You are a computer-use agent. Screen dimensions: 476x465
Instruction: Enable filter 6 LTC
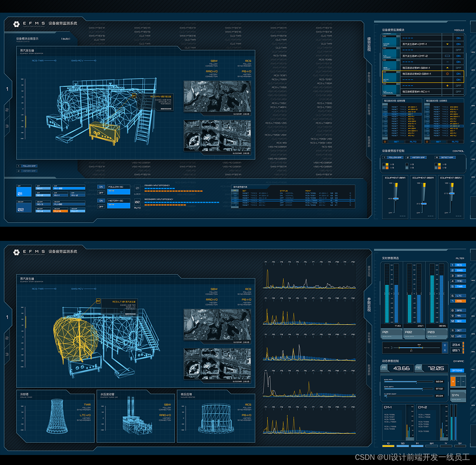point(458,296)
